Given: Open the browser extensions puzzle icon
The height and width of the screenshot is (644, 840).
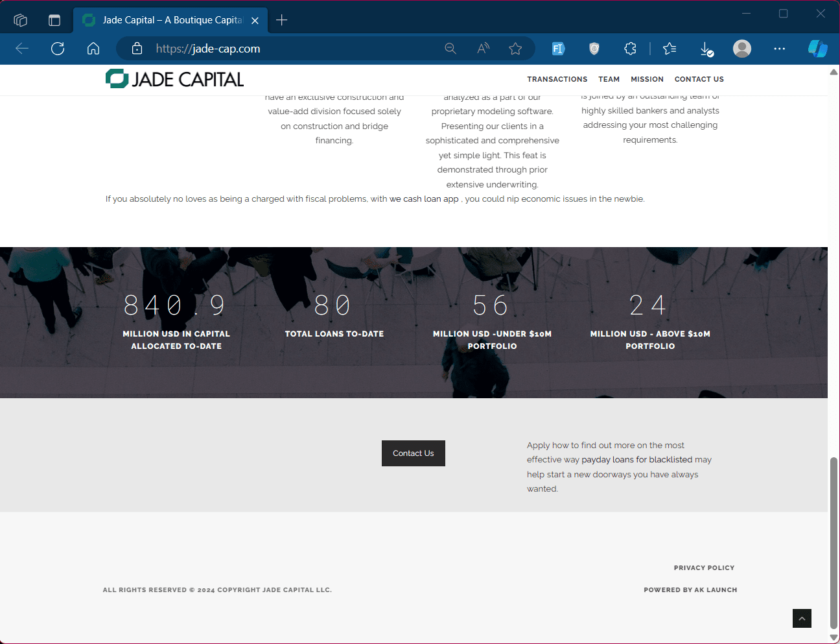Looking at the screenshot, I should point(630,49).
